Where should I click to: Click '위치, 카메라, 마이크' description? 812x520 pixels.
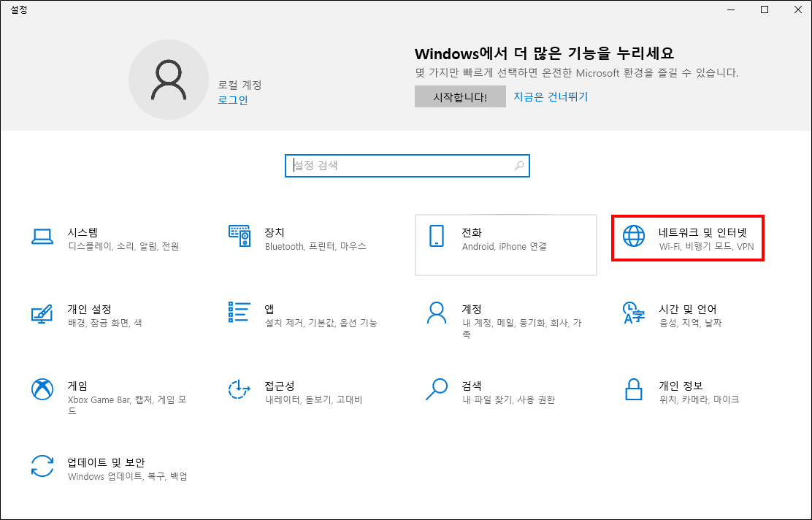tap(699, 399)
